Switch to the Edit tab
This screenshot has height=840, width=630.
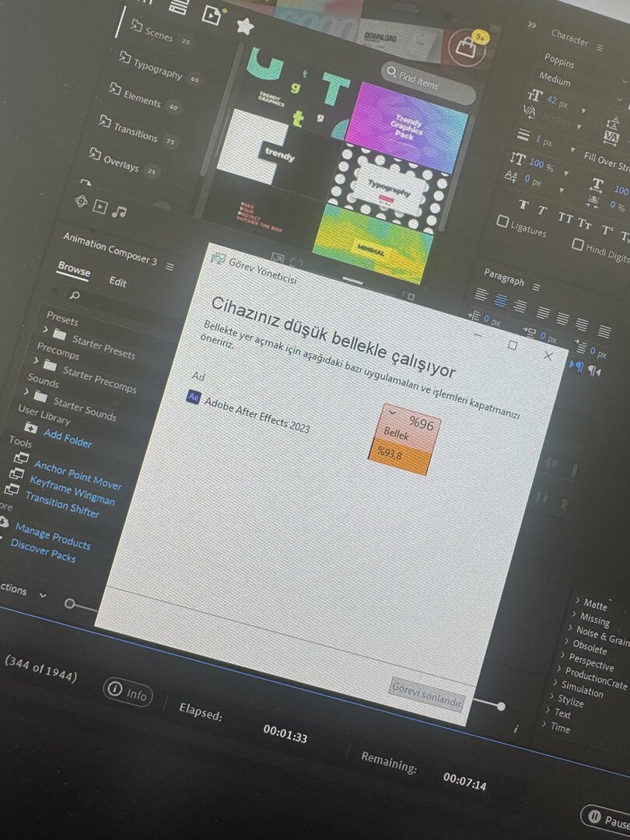click(x=118, y=282)
